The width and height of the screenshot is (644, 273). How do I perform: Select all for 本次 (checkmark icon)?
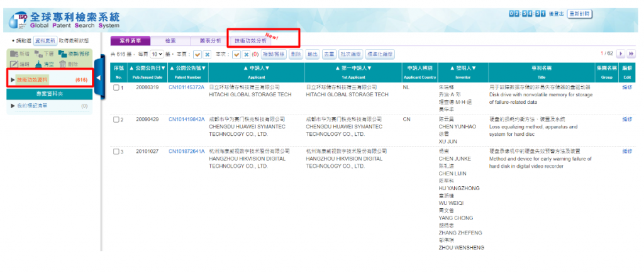coord(236,54)
